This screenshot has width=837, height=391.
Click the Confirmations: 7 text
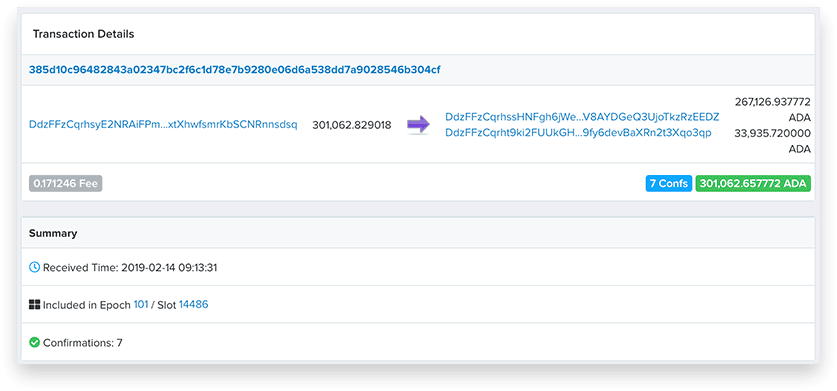(x=83, y=343)
